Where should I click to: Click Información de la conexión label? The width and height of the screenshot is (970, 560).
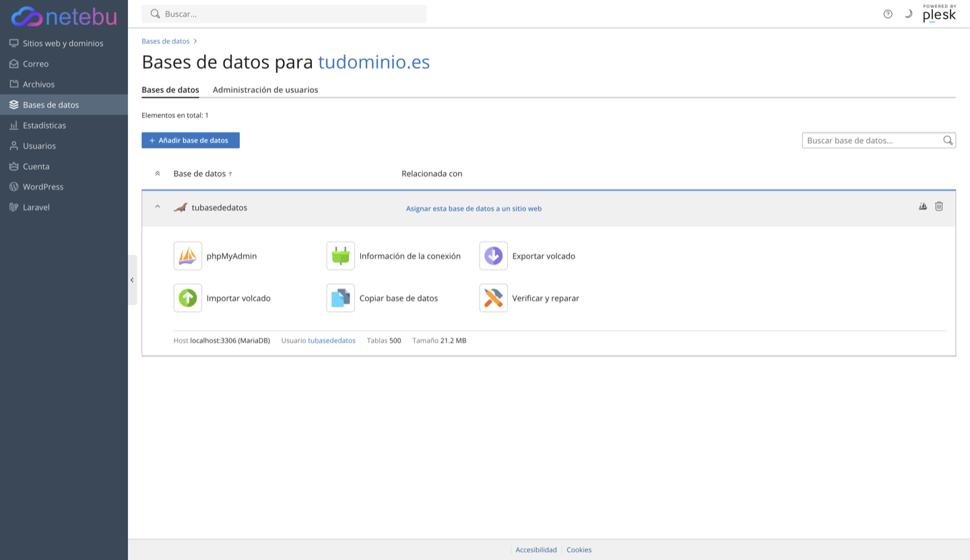coord(410,256)
